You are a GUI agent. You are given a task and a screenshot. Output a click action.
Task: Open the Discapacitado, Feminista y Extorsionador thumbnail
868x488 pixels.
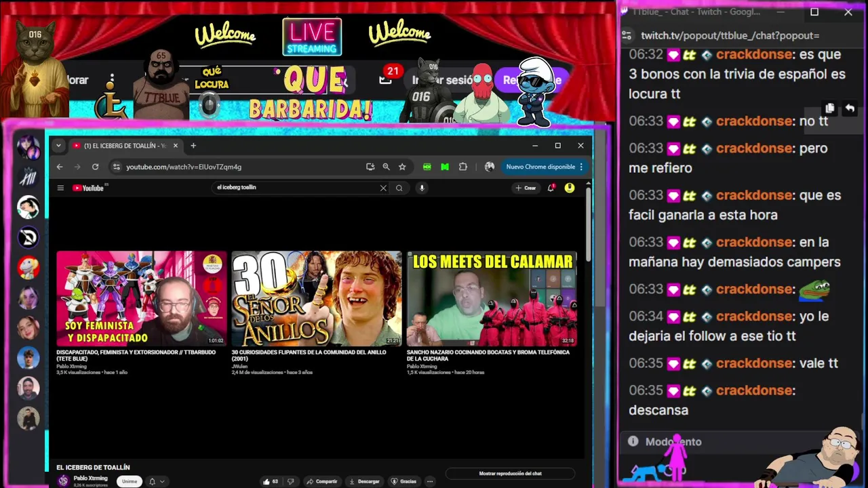click(x=142, y=299)
